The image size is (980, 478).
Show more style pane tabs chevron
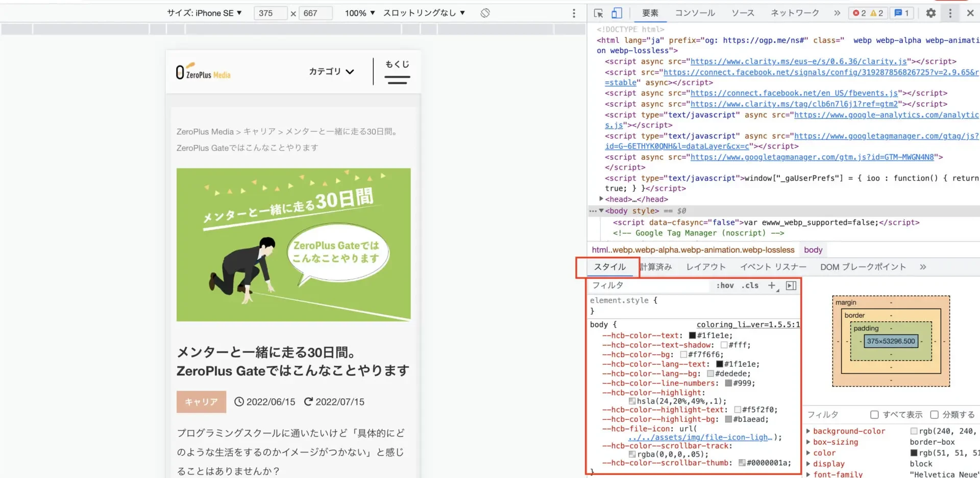coord(922,267)
